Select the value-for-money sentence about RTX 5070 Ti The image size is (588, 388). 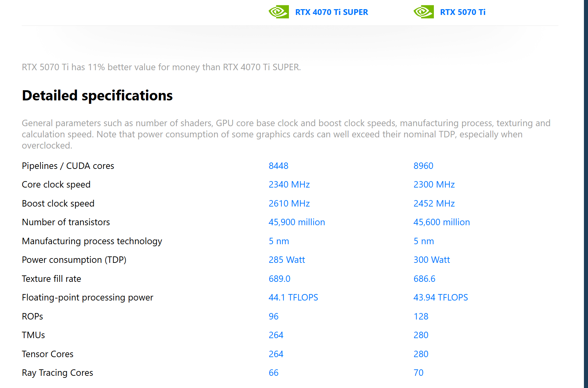coord(161,67)
